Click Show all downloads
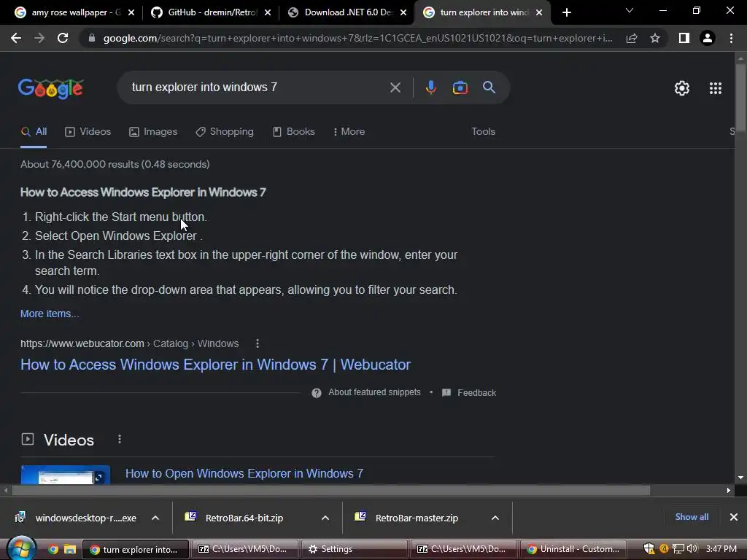 (692, 517)
